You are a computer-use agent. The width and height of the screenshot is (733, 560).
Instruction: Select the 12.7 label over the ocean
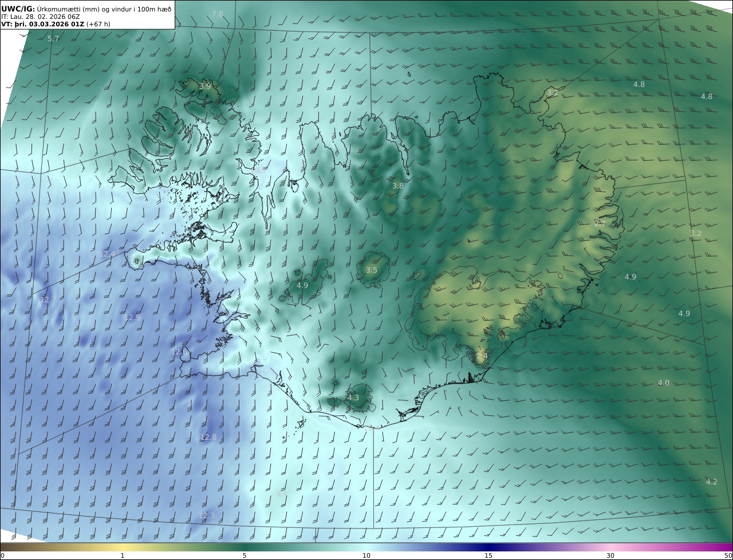[x=48, y=299]
